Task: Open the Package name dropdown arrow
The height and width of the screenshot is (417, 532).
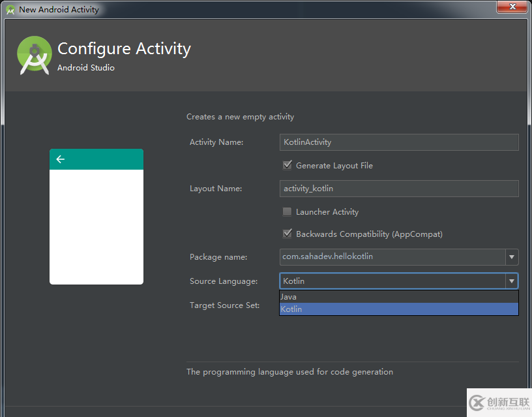Action: (x=512, y=257)
